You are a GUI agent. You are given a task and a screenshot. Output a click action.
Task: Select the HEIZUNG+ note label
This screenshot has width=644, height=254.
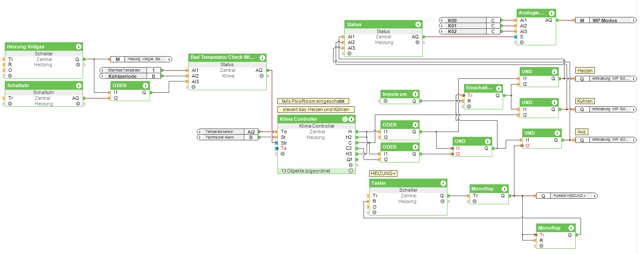click(383, 173)
